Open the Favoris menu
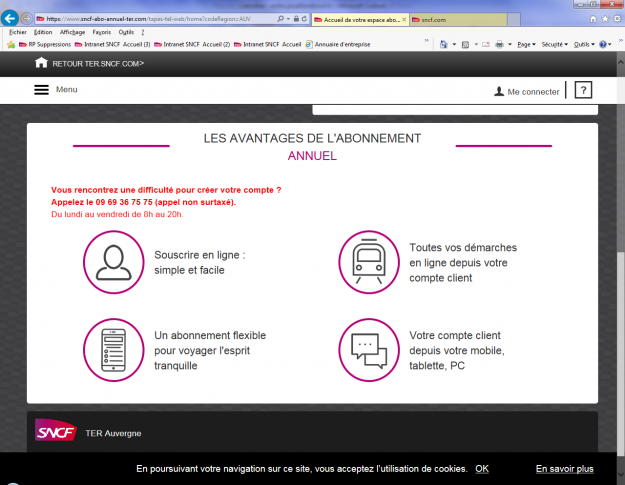Viewport: 625px width, 485px height. [102, 32]
